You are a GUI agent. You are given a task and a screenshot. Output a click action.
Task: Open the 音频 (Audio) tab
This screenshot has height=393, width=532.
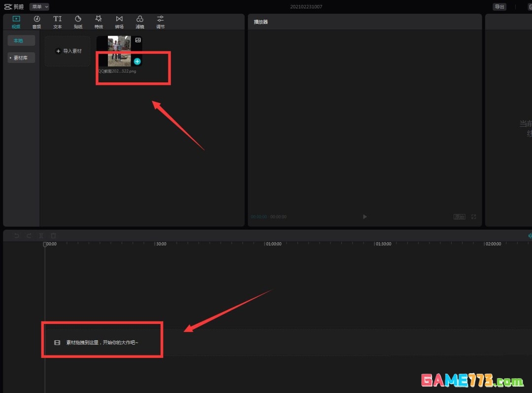pos(36,22)
